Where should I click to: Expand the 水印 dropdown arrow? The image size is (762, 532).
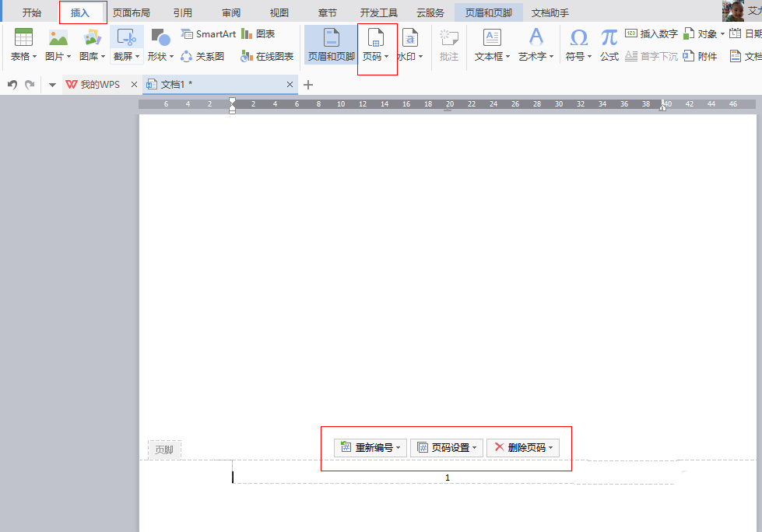tap(420, 57)
